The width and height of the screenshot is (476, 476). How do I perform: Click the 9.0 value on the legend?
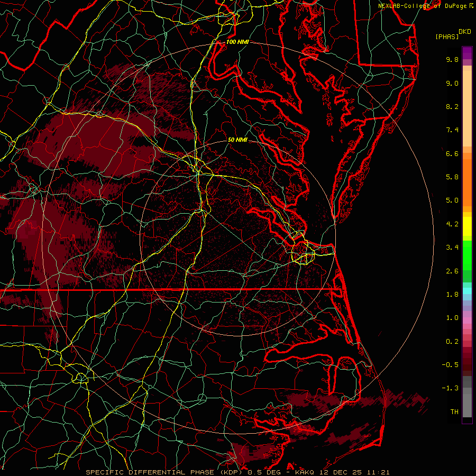(x=452, y=83)
